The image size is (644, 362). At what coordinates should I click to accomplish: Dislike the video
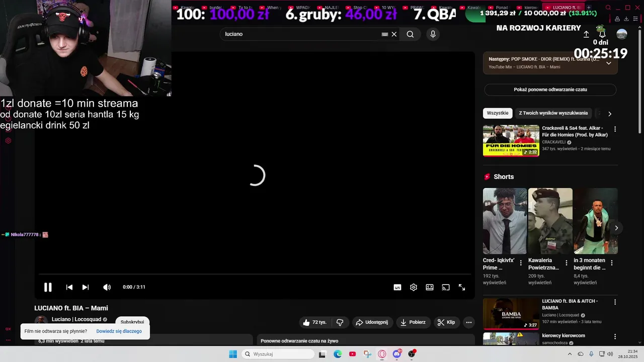tap(340, 322)
